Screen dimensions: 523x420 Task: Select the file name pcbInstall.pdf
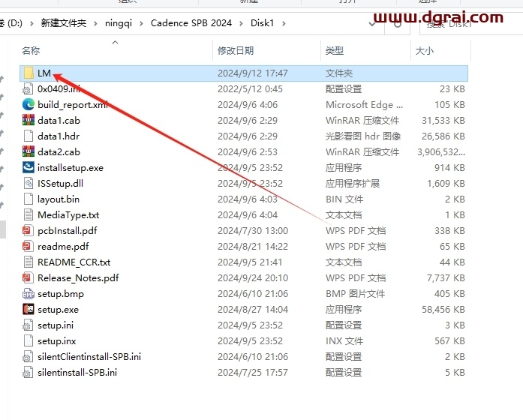point(67,231)
